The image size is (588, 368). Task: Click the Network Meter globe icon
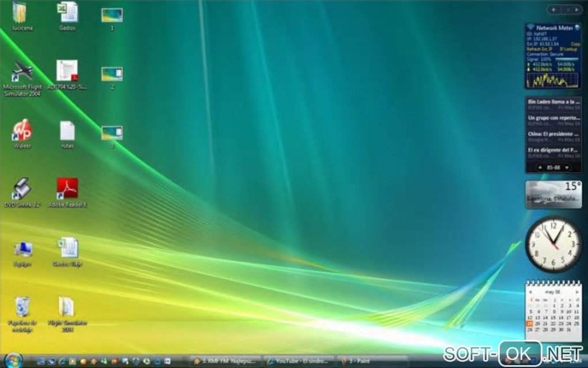pos(577,27)
